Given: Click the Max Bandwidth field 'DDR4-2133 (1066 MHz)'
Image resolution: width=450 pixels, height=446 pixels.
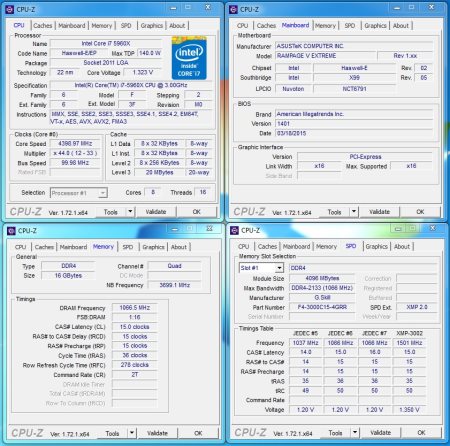Looking at the screenshot, I should click(322, 288).
